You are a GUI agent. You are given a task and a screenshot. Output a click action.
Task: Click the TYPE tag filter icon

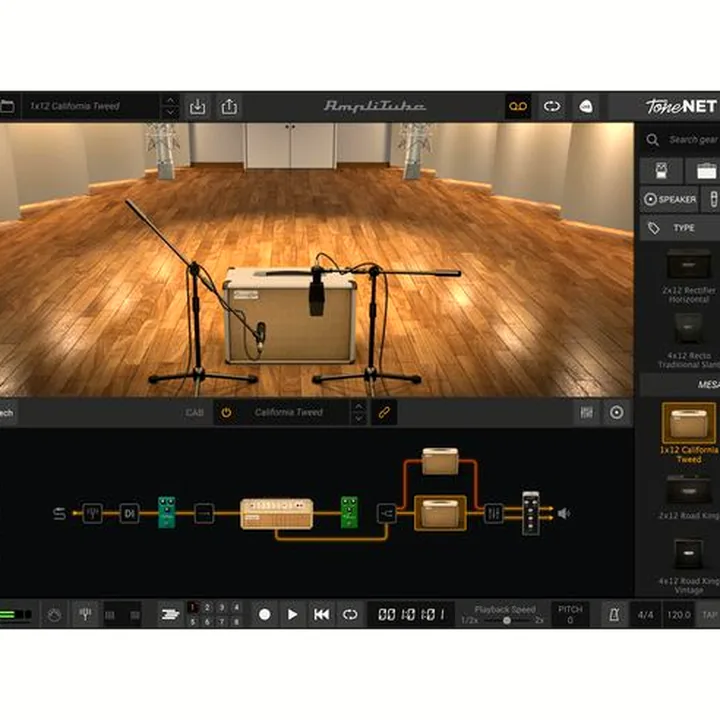click(x=653, y=228)
